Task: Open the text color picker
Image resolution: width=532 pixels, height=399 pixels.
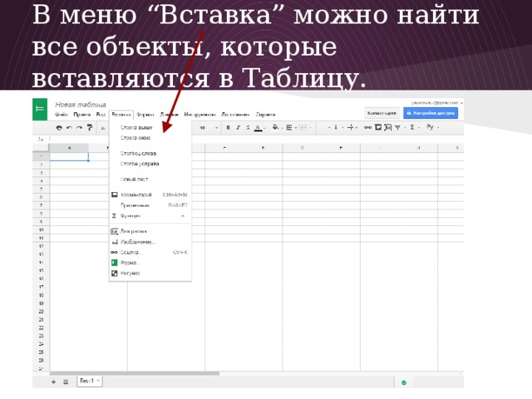Action: (x=259, y=128)
